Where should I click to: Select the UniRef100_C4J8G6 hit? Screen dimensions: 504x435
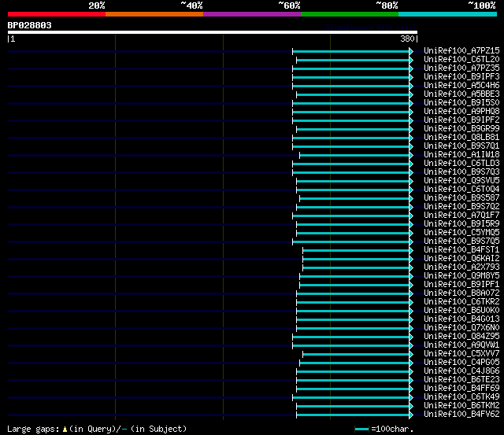461,371
